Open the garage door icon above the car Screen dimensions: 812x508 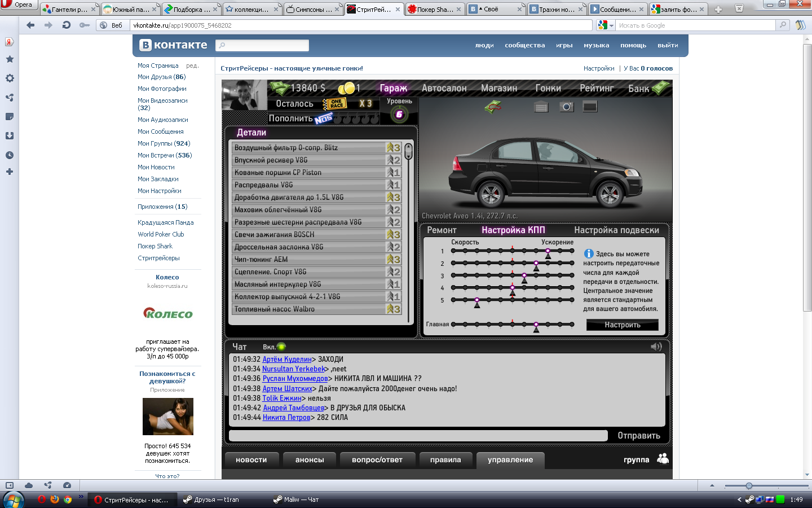pos(541,107)
